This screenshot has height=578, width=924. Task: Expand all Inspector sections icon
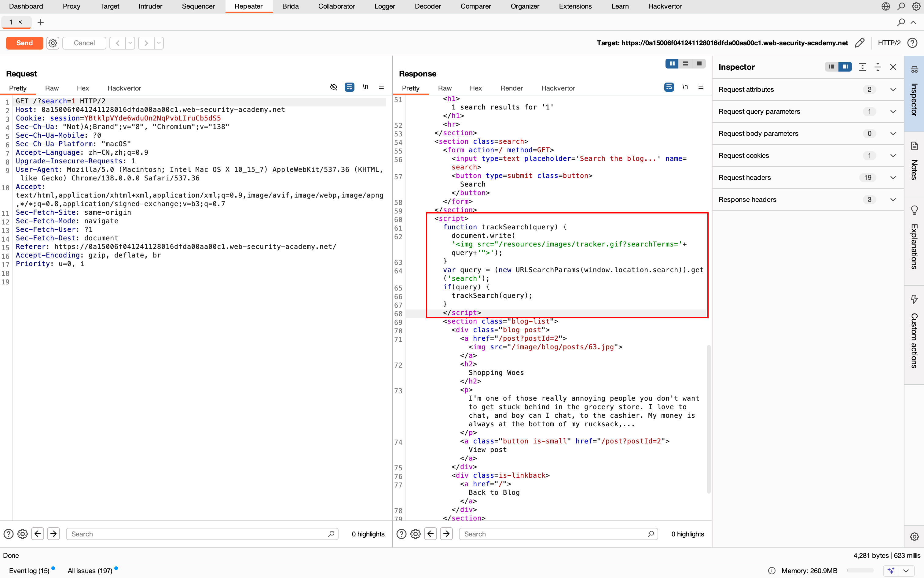click(x=863, y=67)
